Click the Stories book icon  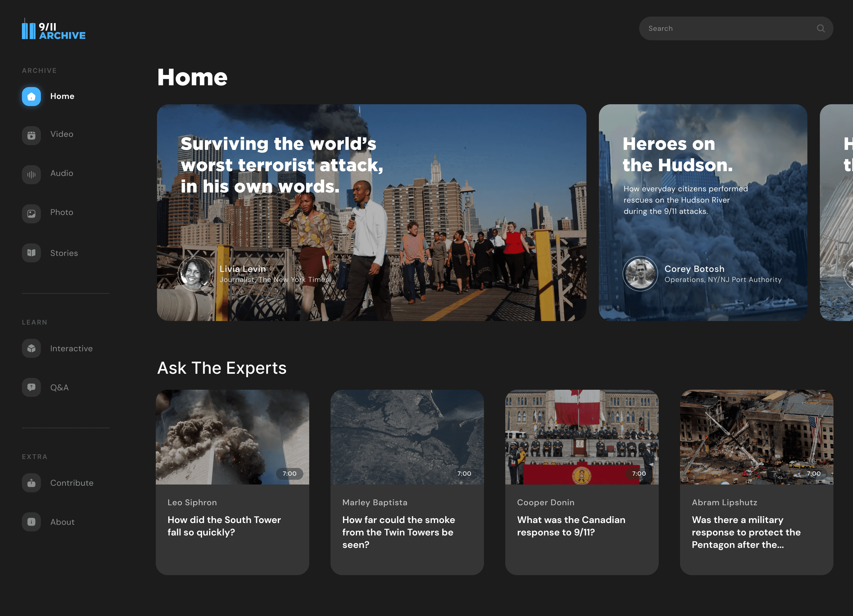click(31, 253)
